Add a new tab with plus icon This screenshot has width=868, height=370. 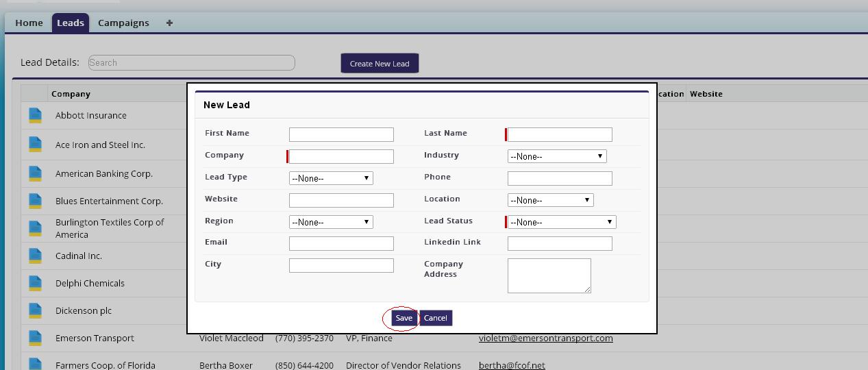pyautogui.click(x=169, y=23)
